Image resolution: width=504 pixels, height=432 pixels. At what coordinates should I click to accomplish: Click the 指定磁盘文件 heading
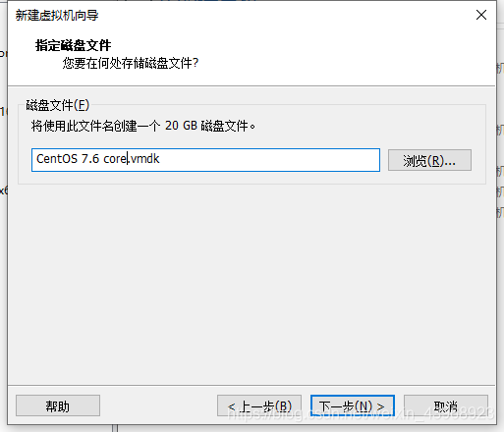click(73, 45)
